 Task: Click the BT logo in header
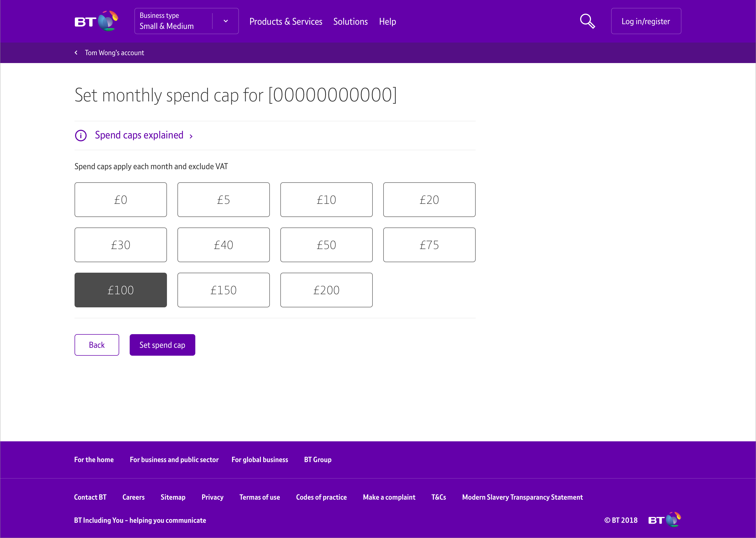[96, 21]
